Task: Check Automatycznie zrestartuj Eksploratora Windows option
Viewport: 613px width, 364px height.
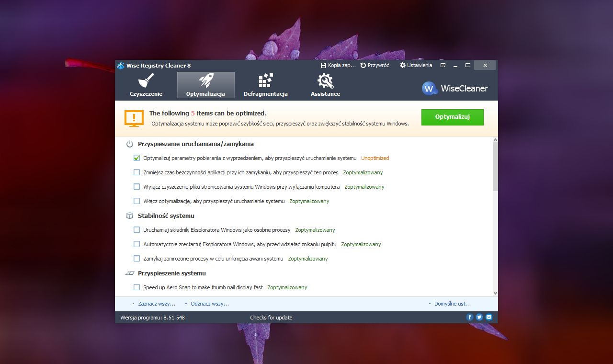Action: click(137, 244)
